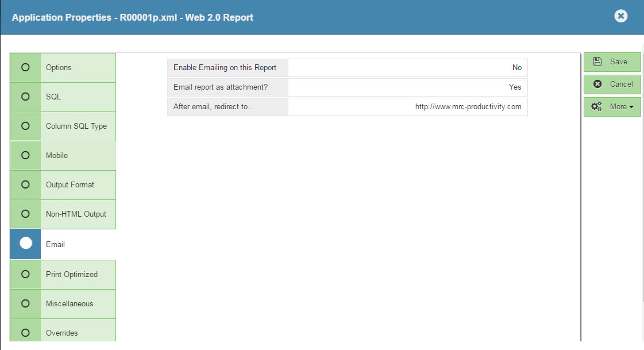Select the Output Format radio circle
The width and height of the screenshot is (644, 350).
pos(25,184)
